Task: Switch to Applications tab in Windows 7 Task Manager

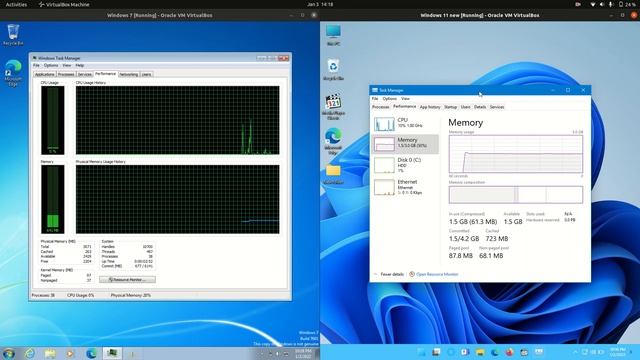Action: (44, 74)
